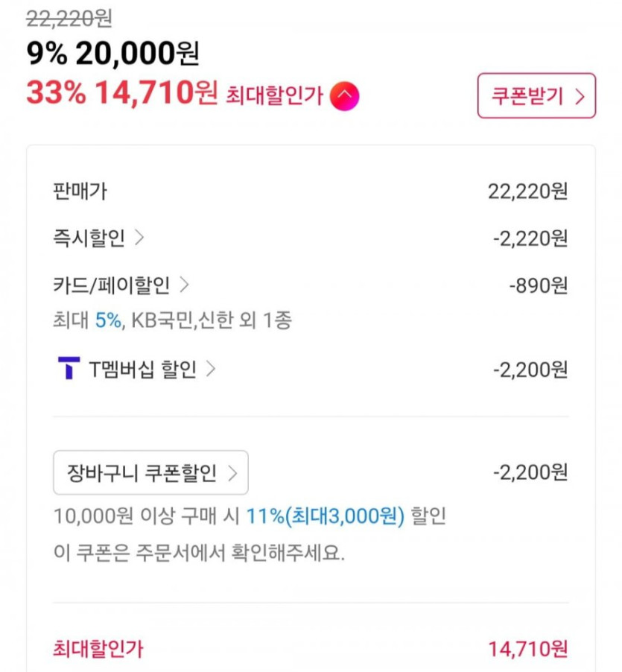Open the T멤버십 할인 text link

pos(142,369)
